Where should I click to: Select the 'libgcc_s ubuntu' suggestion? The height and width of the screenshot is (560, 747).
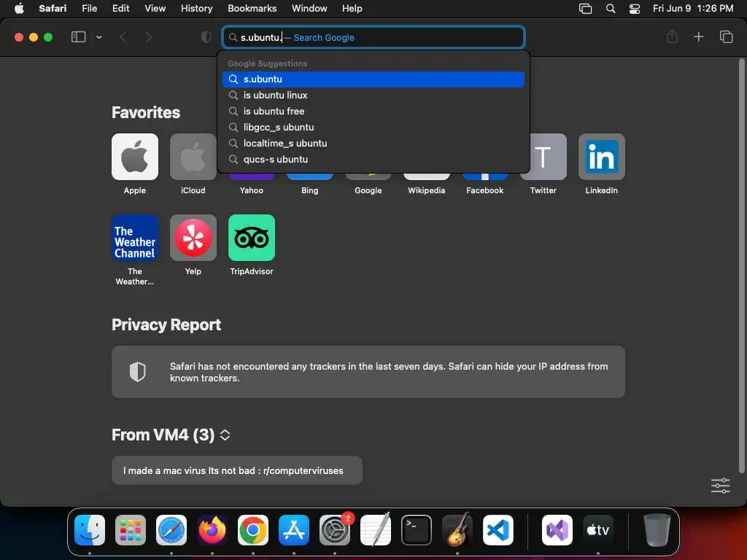(x=373, y=127)
